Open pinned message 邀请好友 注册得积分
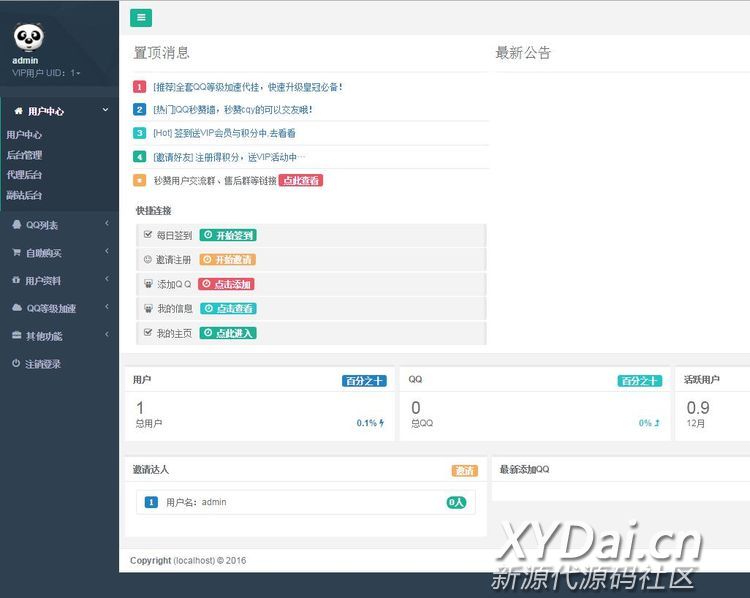Image resolution: width=750 pixels, height=598 pixels. point(229,157)
